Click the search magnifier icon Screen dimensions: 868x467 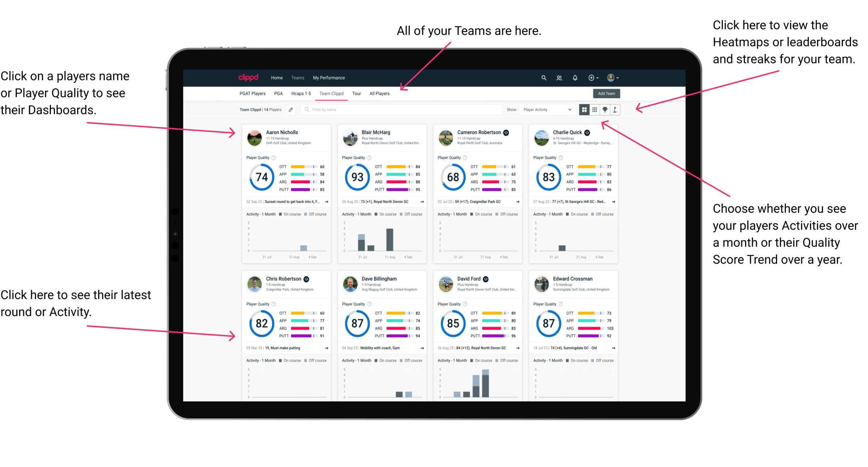pyautogui.click(x=543, y=77)
